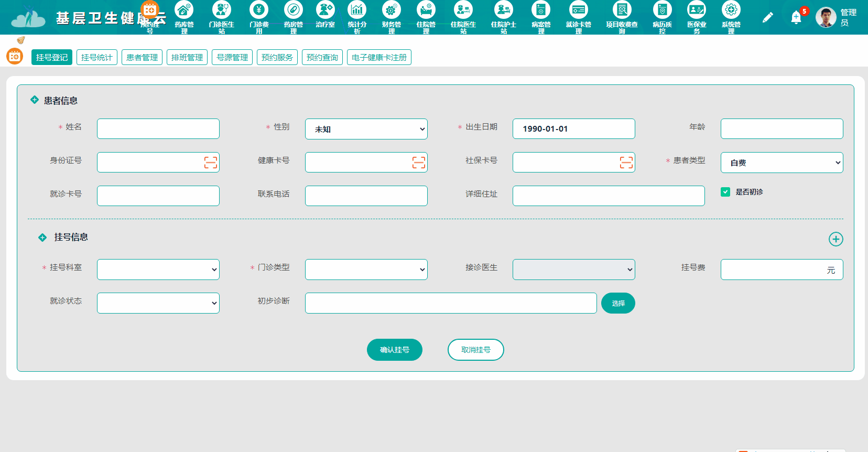Open the 病历质控 module
The height and width of the screenshot is (452, 868).
(663, 17)
